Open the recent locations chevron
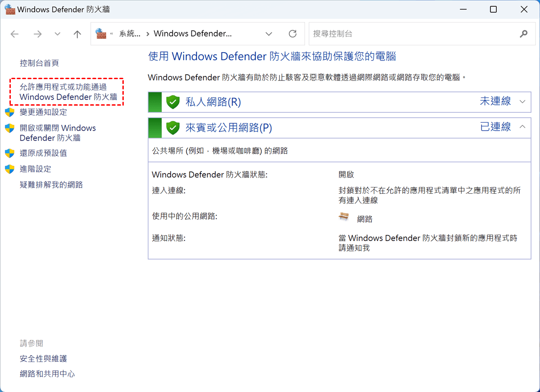540x392 pixels. [x=57, y=34]
